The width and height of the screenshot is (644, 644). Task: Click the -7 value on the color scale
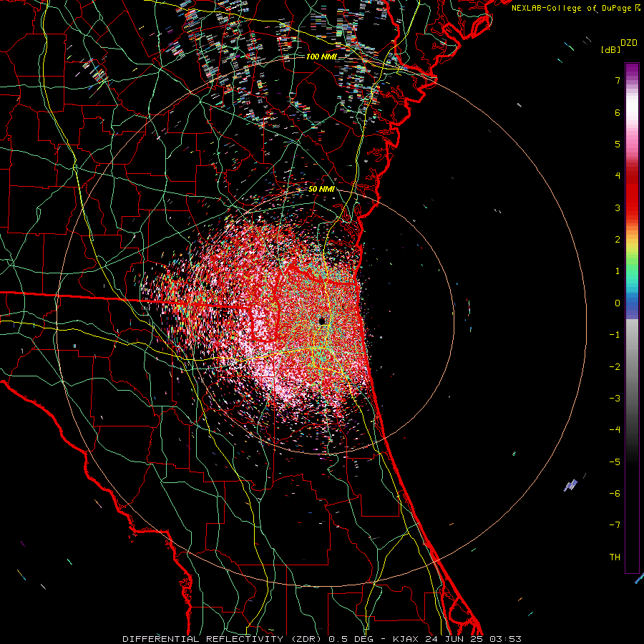click(x=615, y=525)
